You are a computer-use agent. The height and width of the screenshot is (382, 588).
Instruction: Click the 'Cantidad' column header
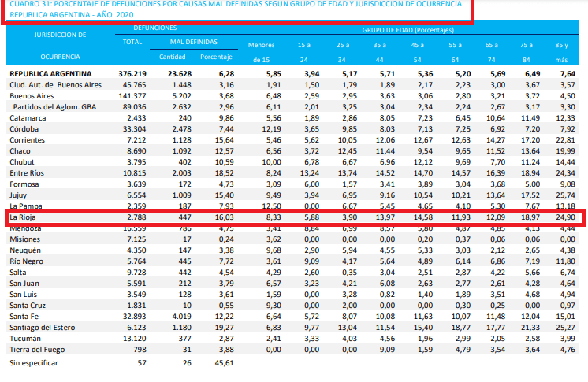click(x=172, y=57)
